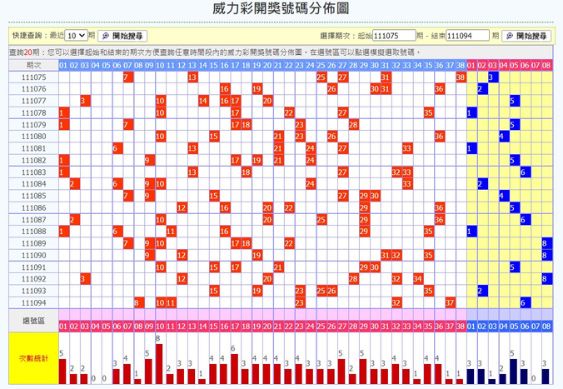Select number 10 in the pink pick zone
Image resolution: width=563 pixels, height=389 pixels.
[x=160, y=326]
